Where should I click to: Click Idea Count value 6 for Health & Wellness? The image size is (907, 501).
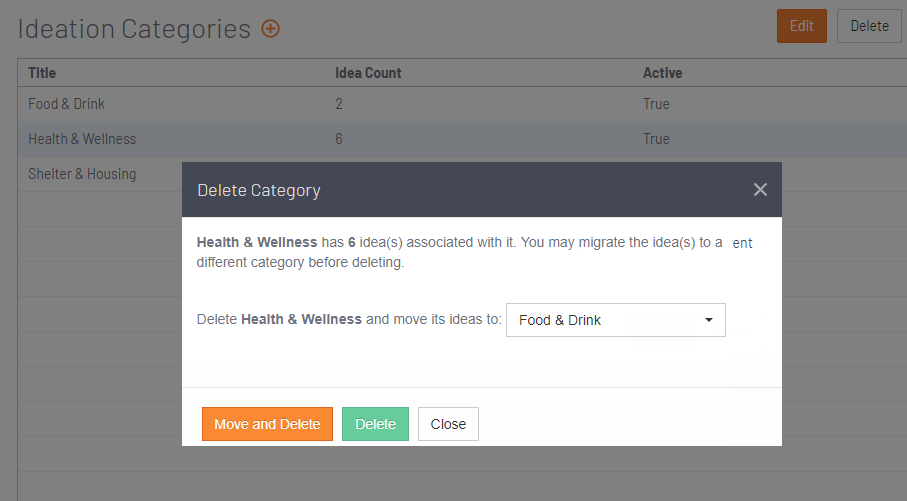[x=339, y=139]
